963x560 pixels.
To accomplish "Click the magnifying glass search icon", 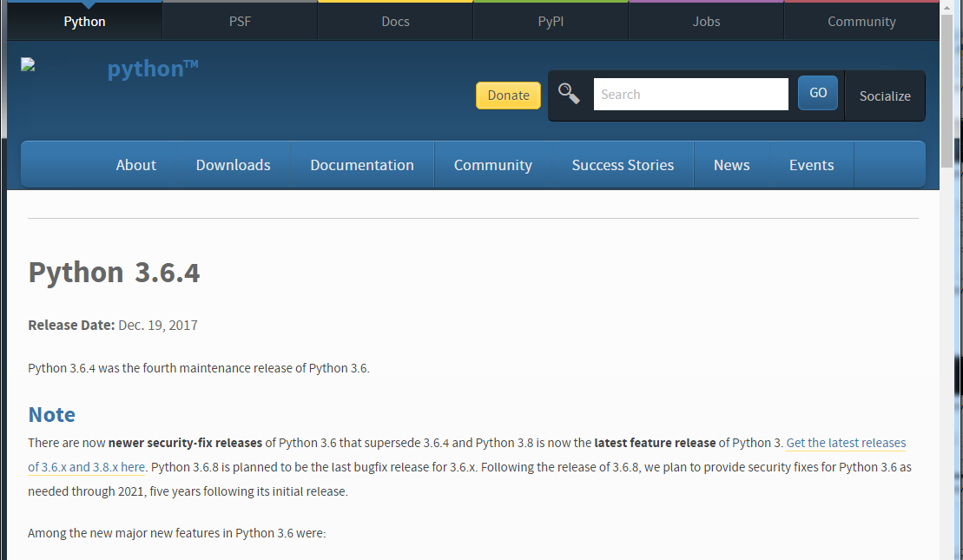I will click(569, 94).
